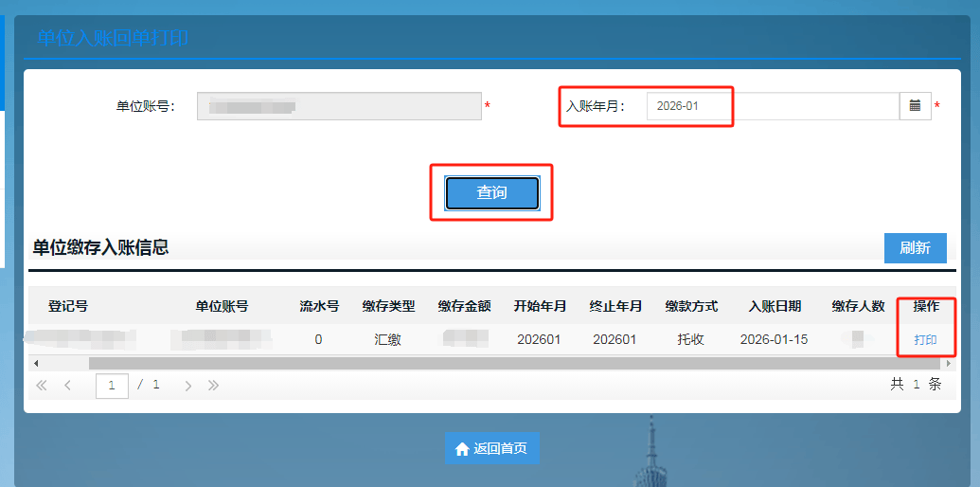Select the 入账日期 column header
980x487 pixels.
[775, 306]
